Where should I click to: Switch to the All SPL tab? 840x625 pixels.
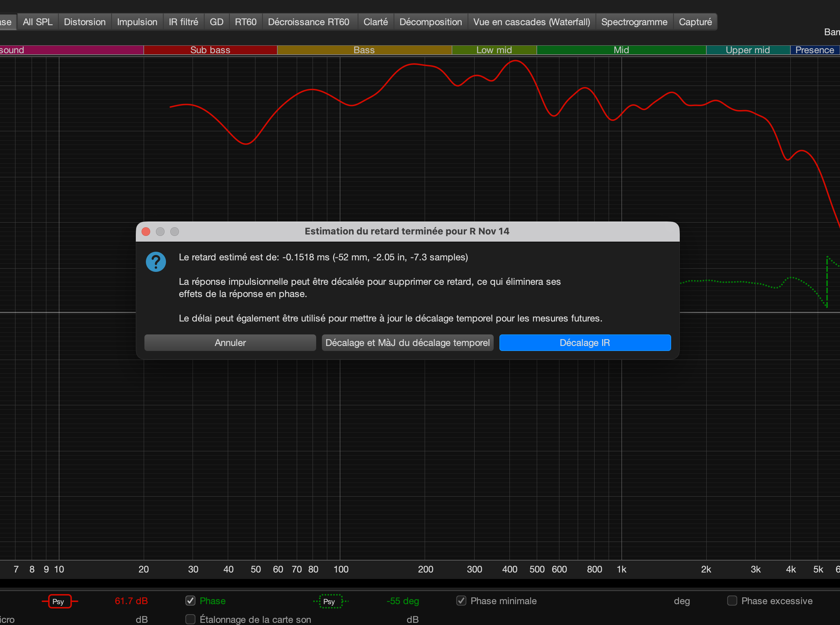[x=37, y=22]
